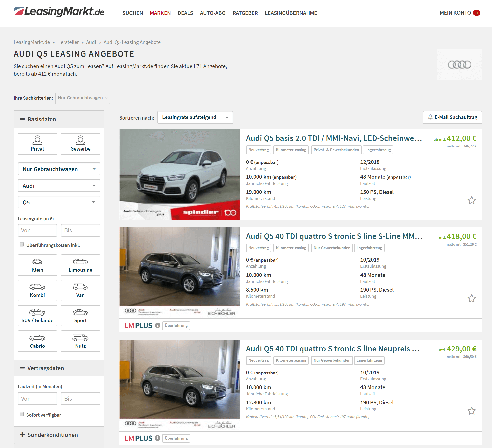Open the Leasingrate aufsteigend sort dropdown
The height and width of the screenshot is (448, 492).
click(x=195, y=117)
